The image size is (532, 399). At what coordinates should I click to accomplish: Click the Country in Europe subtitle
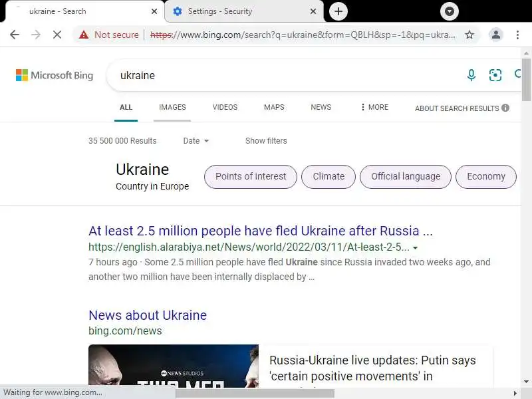tap(152, 186)
